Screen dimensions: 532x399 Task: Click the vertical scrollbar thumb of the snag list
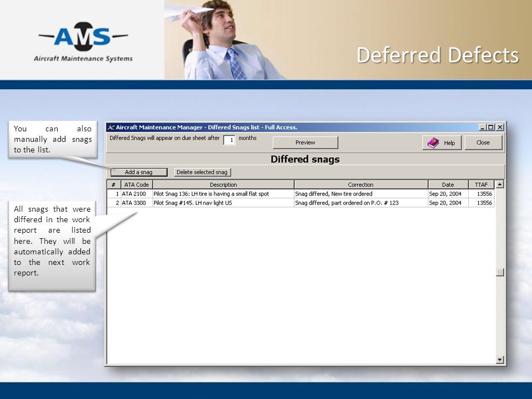point(500,272)
